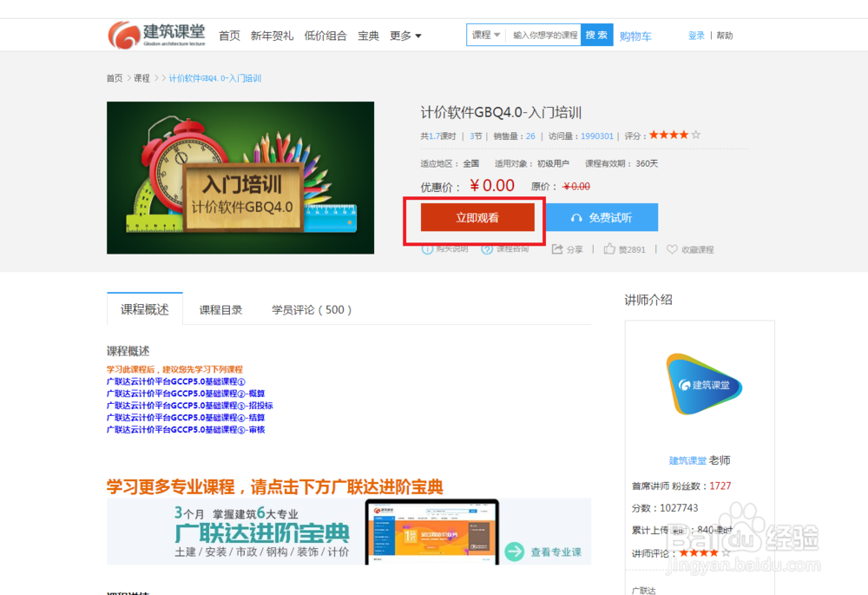This screenshot has height=595, width=868.
Task: Click the headphone icon on 免费试听
Action: [x=576, y=218]
